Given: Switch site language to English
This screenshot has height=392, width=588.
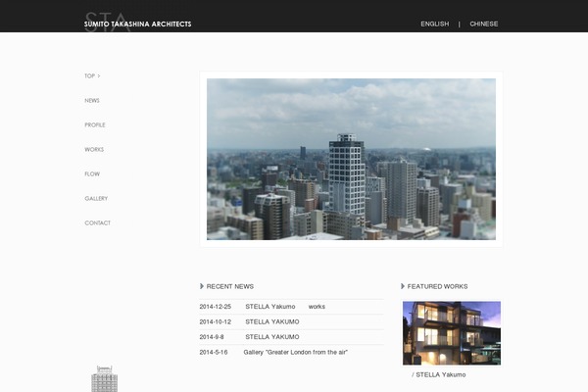Looking at the screenshot, I should point(434,24).
